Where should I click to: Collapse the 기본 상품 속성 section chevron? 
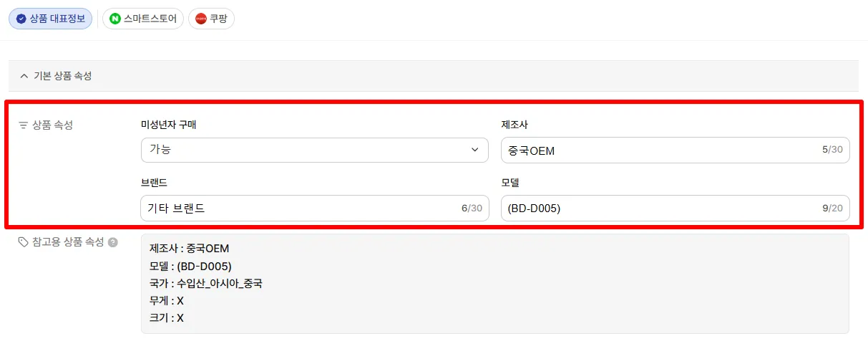(24, 75)
